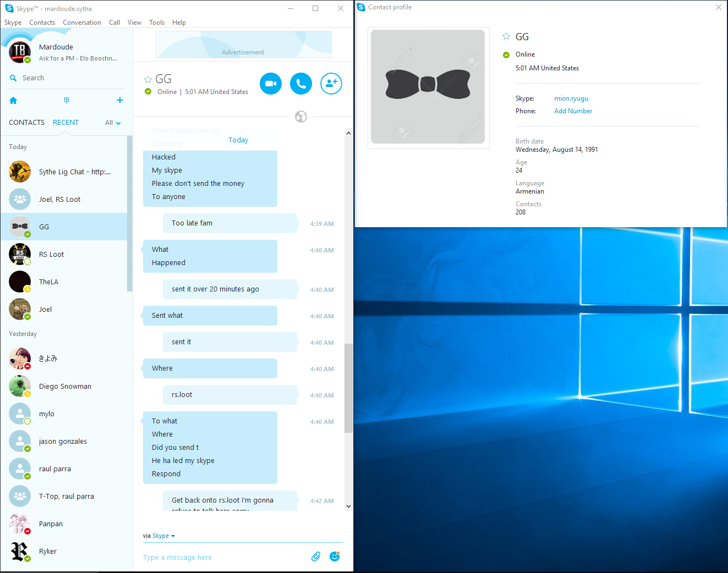This screenshot has height=573, width=728.
Task: Click the mylo contact avatar
Action: pos(20,414)
